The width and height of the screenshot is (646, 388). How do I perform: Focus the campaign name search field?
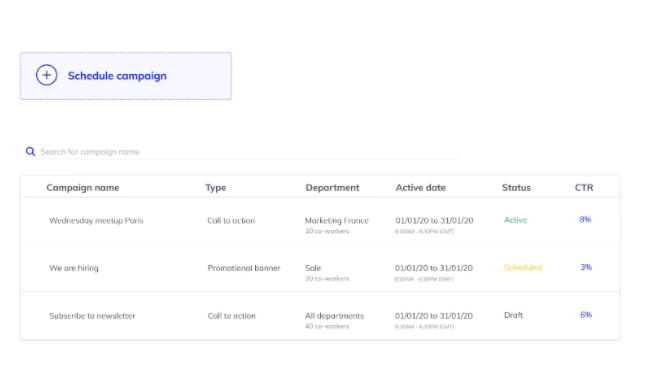coord(242,152)
